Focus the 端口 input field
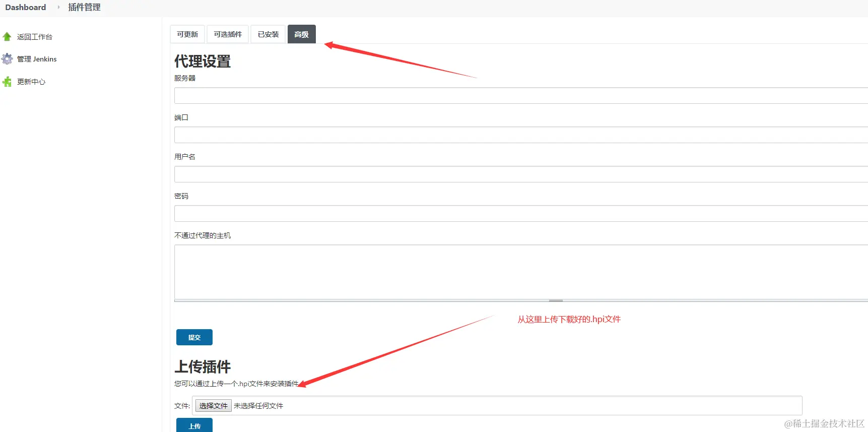Viewport: 868px width, 432px height. 521,135
